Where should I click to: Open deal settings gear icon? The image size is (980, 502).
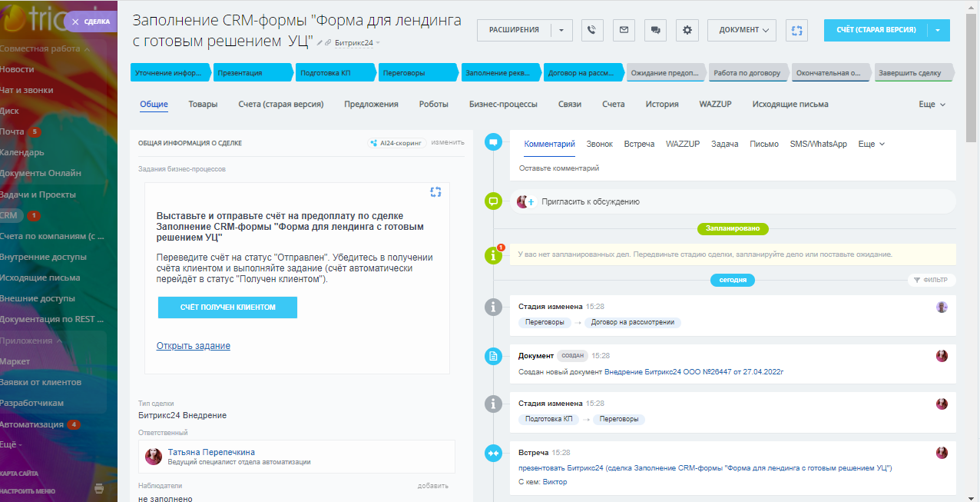[x=687, y=30]
